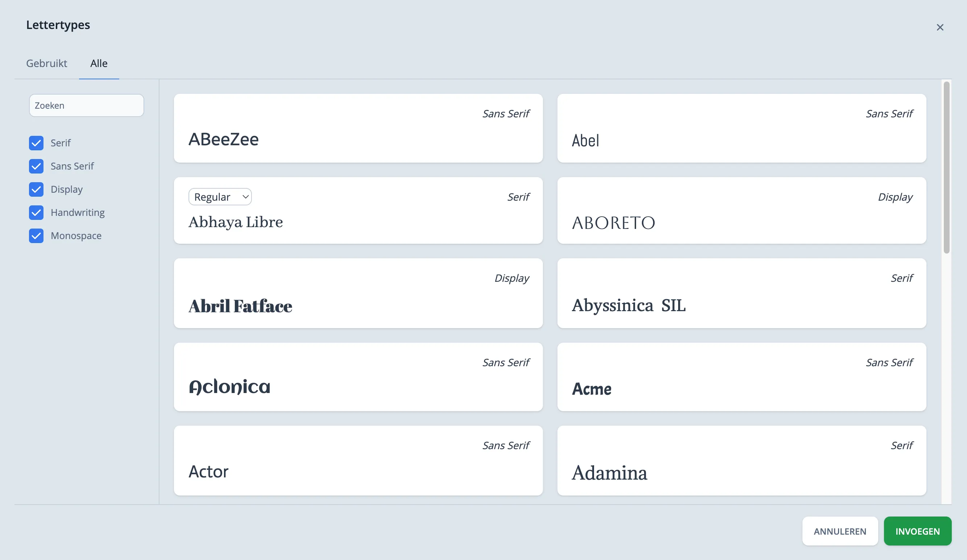Select the Alle tab

(x=99, y=63)
